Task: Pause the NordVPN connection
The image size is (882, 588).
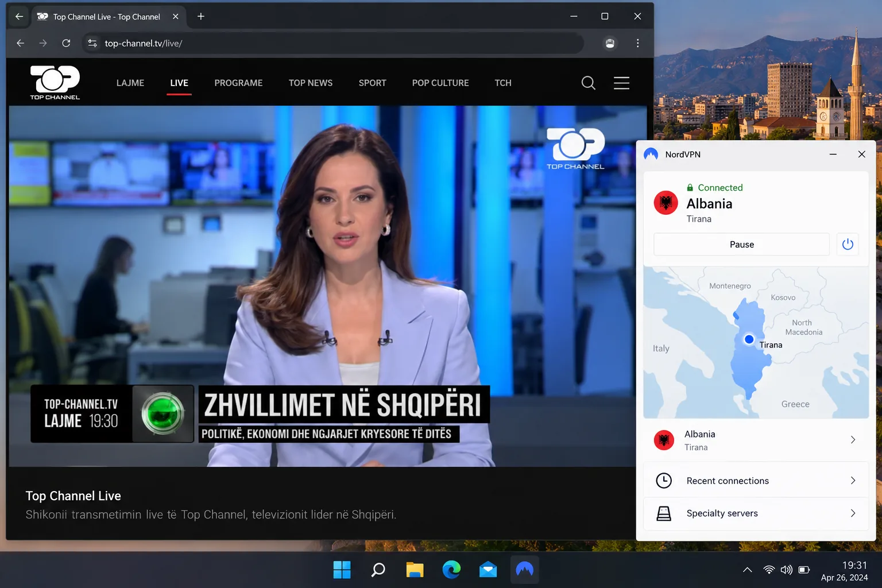Action: pyautogui.click(x=741, y=245)
